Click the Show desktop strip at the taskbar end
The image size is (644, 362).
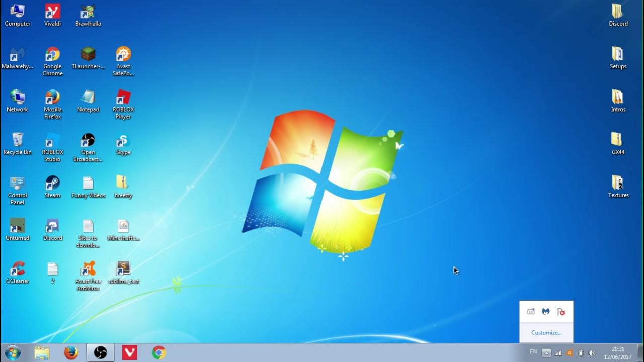640,353
